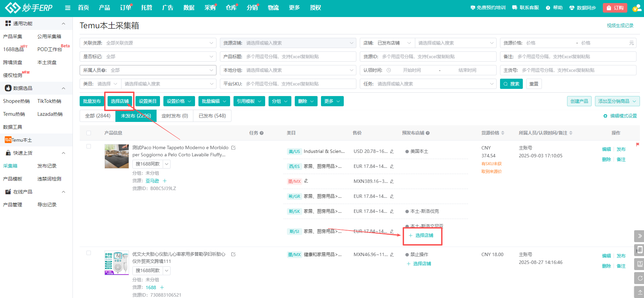Click the 任务 column help icon

click(261, 133)
